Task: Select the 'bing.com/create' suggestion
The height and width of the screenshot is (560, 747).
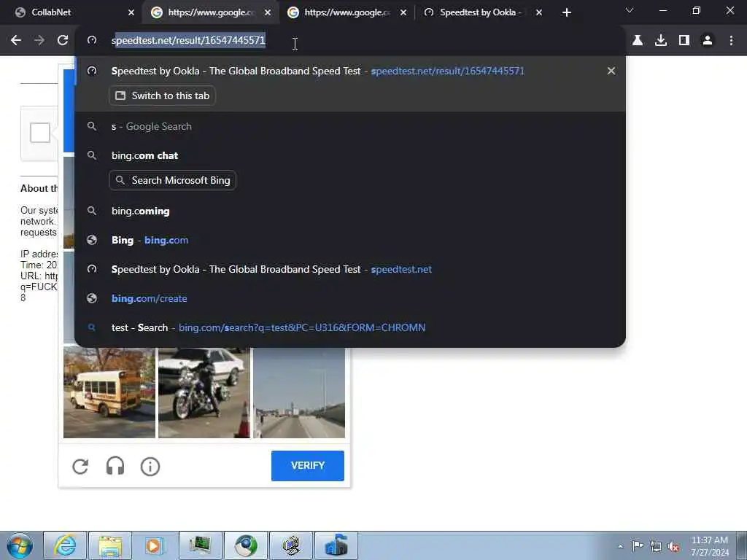Action: 350,298
